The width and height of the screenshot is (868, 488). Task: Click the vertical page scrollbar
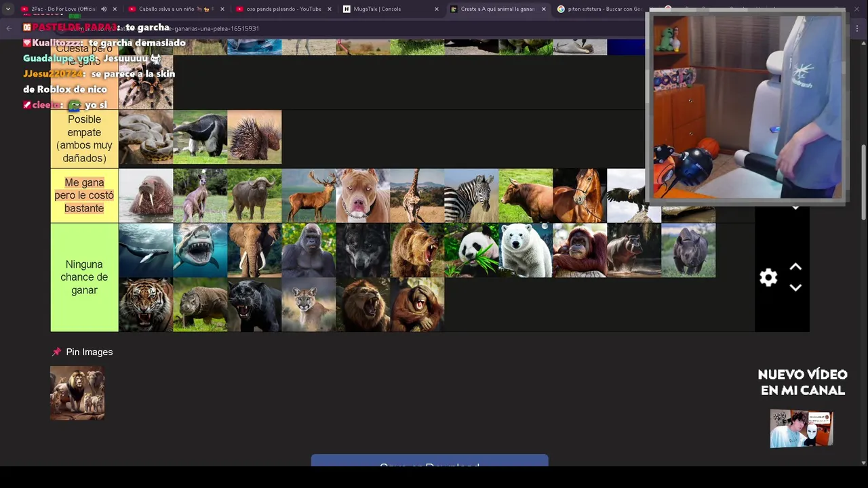863,182
